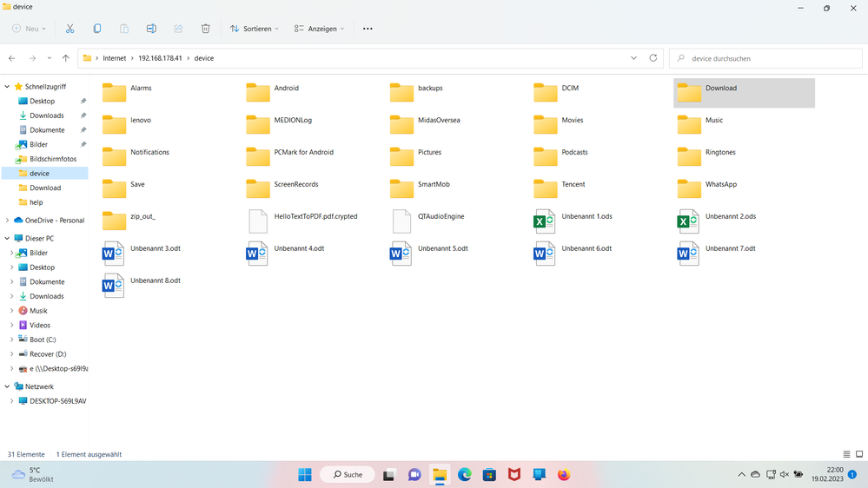The image size is (868, 488).
Task: Click the Rename icon in toolbar
Action: pos(151,29)
